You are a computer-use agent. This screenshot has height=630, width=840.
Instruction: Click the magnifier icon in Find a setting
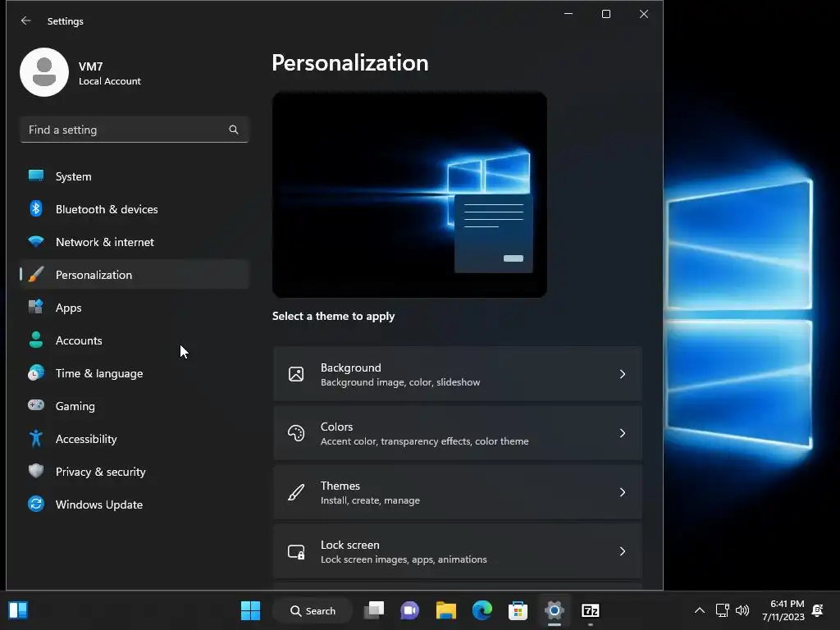(234, 130)
